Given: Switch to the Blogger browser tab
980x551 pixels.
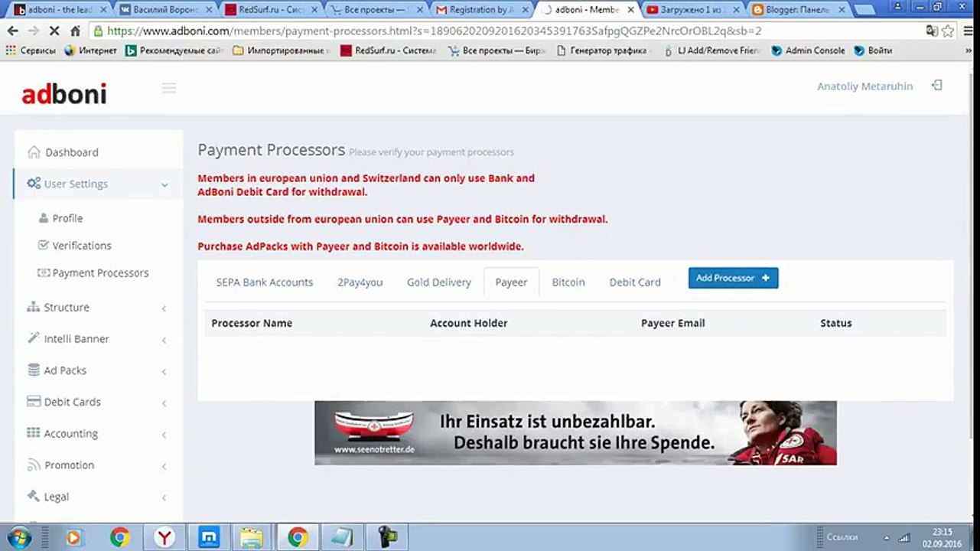Looking at the screenshot, I should point(798,10).
